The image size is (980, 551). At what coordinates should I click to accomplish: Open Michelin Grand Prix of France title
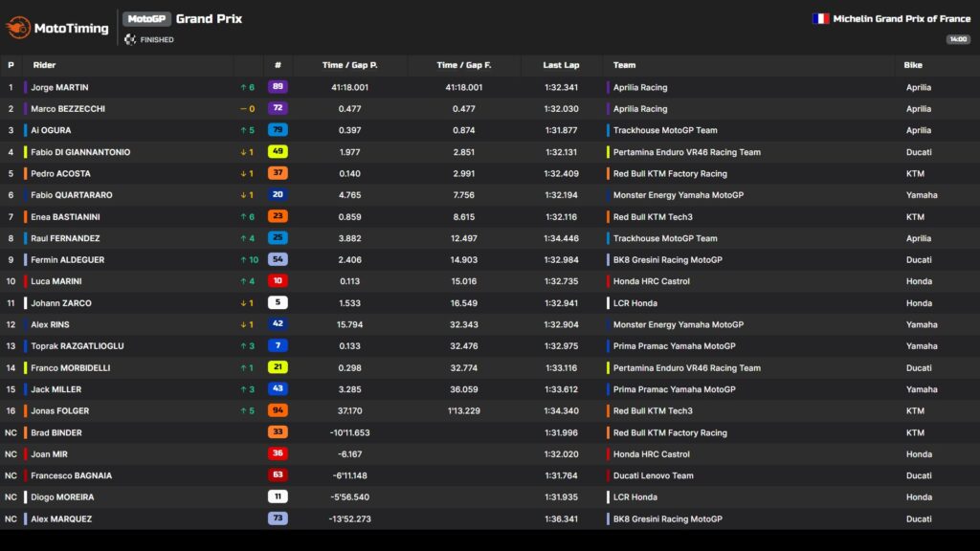click(902, 19)
